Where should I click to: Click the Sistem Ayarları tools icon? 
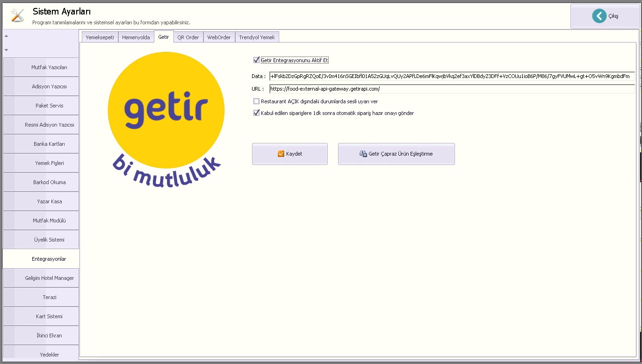(x=17, y=15)
